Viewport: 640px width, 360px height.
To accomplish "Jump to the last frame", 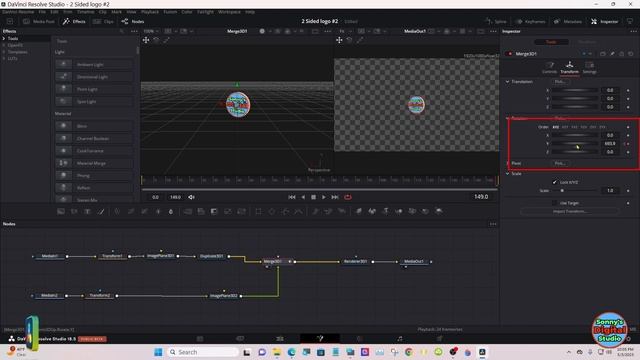I will click(x=335, y=197).
